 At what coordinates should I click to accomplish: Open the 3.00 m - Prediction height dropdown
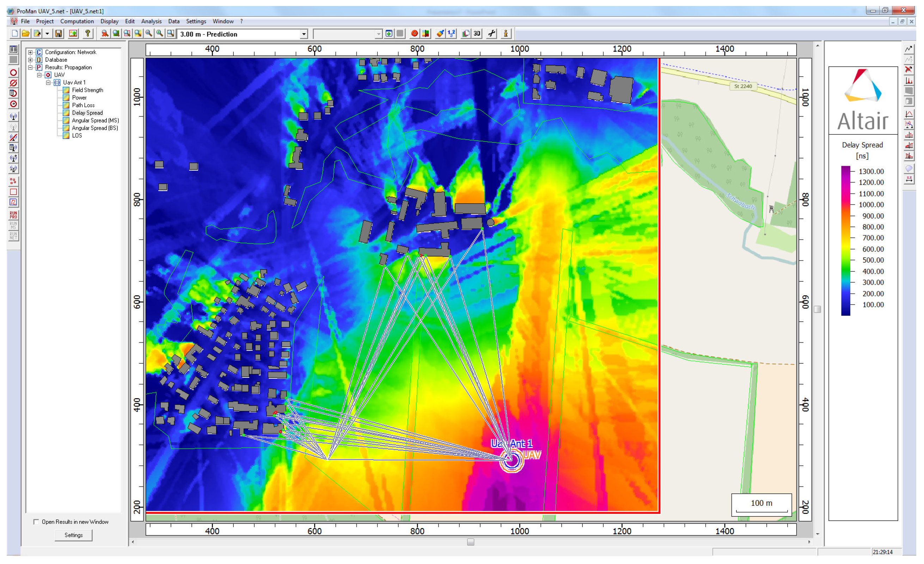click(x=304, y=35)
